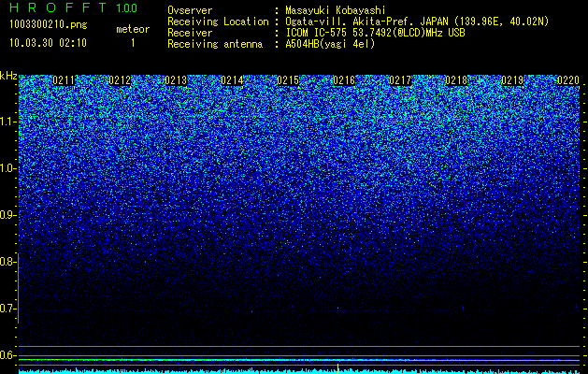This screenshot has width=588, height=374.
Task: Click the Receiving antenna label
Action: pyautogui.click(x=215, y=44)
